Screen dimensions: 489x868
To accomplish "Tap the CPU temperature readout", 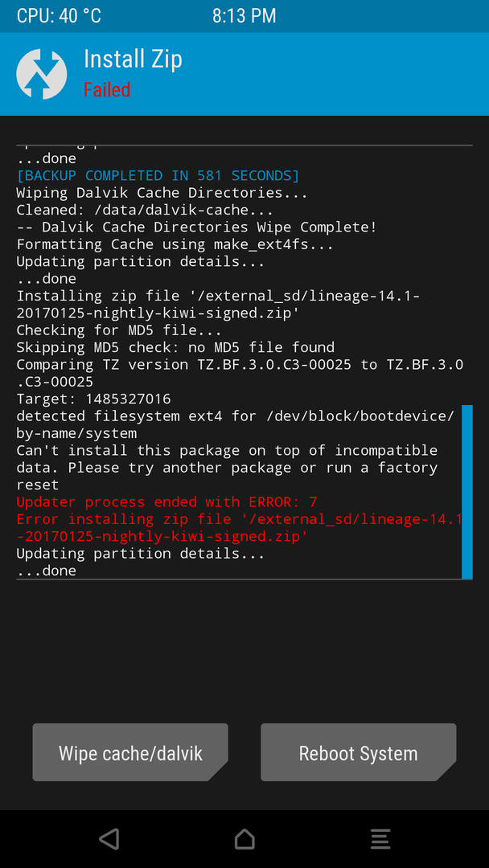I will tap(59, 15).
